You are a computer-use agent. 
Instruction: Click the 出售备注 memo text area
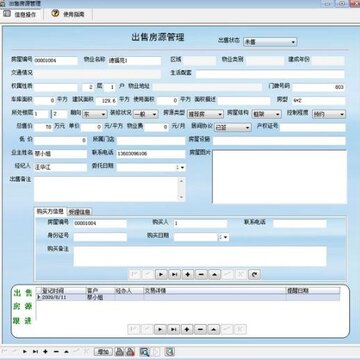[x=106, y=189]
